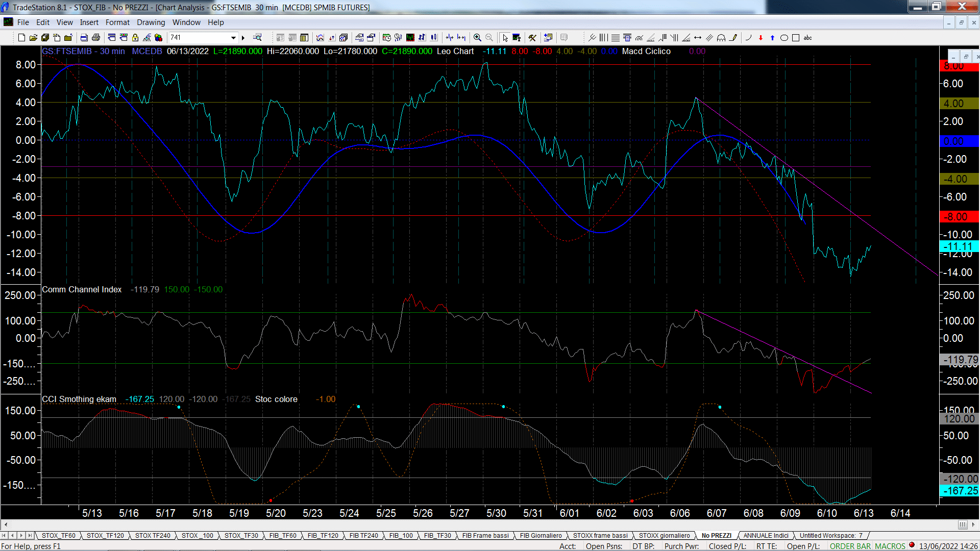Image resolution: width=980 pixels, height=551 pixels.
Task: Click the GS:FTSEMIB - 30 min label
Action: 83,51
